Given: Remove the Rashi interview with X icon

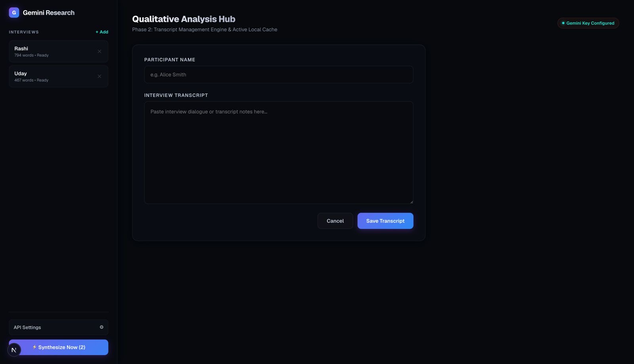Looking at the screenshot, I should [99, 51].
